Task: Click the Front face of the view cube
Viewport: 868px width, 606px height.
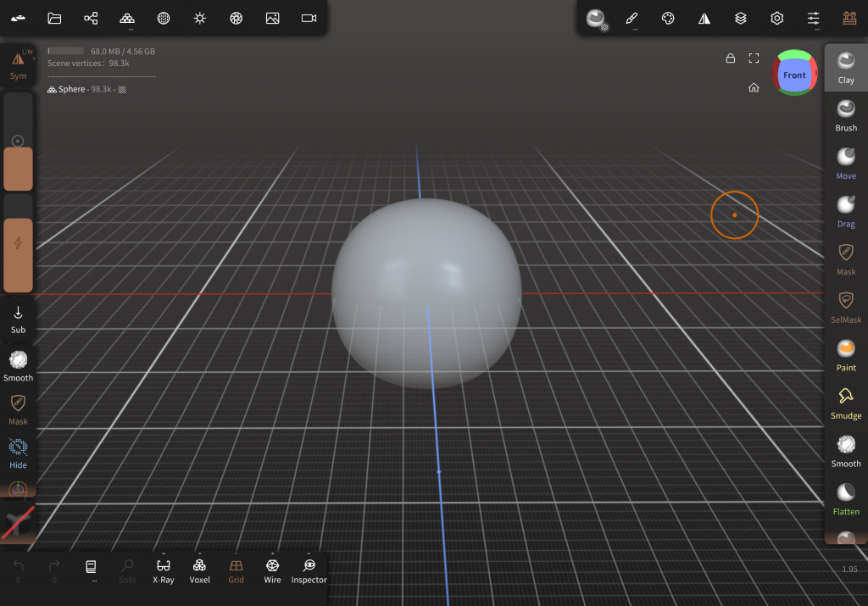Action: [794, 75]
